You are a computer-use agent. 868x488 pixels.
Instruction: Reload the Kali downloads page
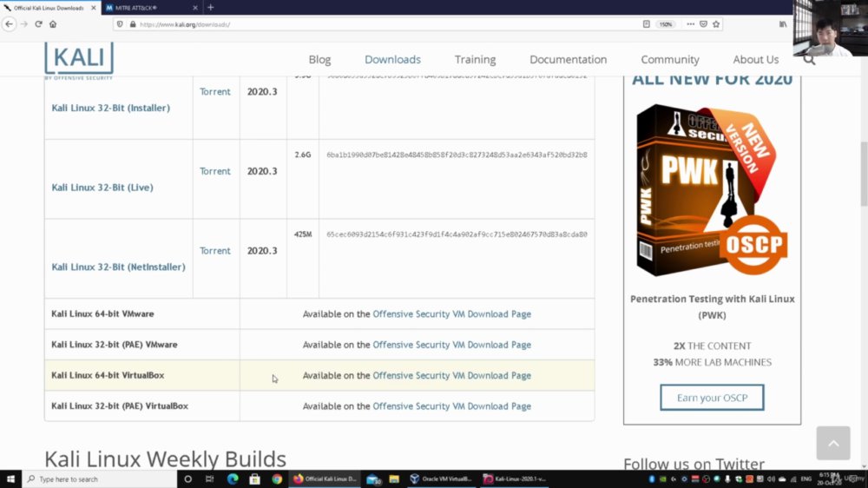38,24
